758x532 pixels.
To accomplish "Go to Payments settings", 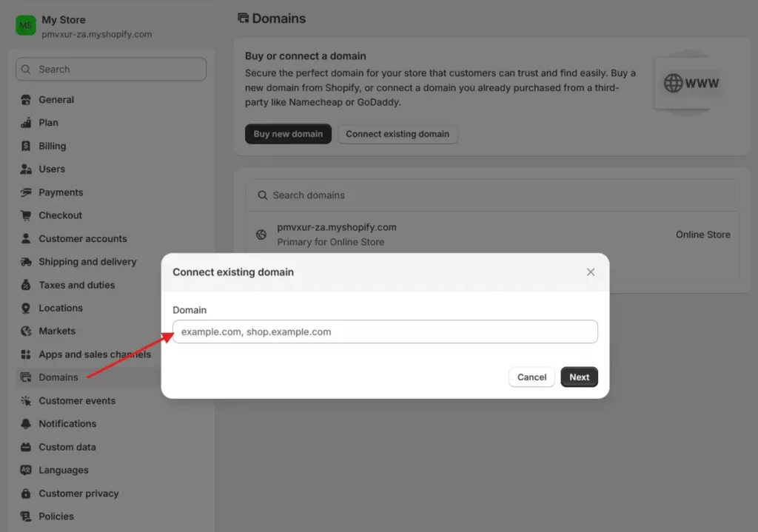I will 61,192.
